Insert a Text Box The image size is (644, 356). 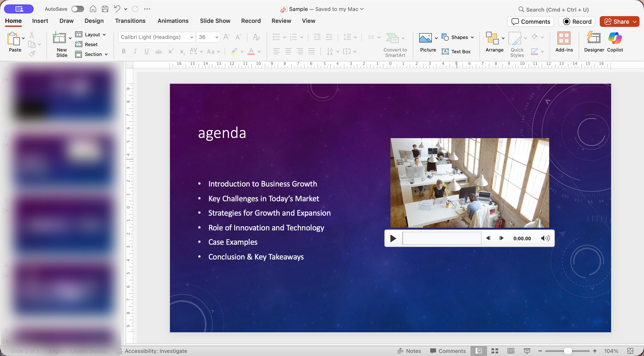456,51
